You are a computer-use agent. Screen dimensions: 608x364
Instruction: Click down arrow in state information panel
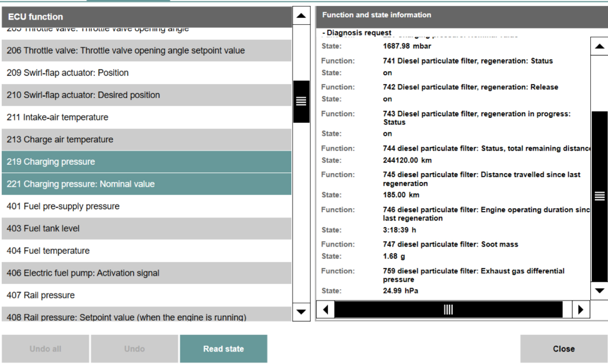pyautogui.click(x=599, y=290)
